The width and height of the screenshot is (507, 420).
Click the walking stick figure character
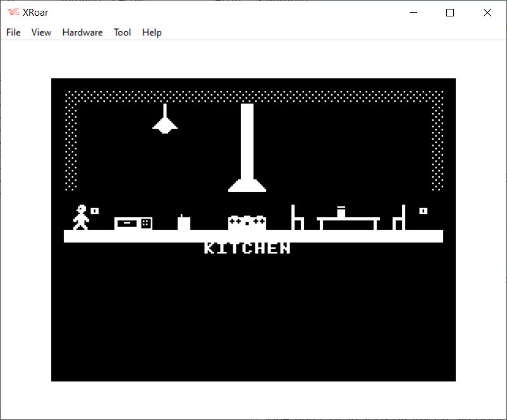[80, 217]
